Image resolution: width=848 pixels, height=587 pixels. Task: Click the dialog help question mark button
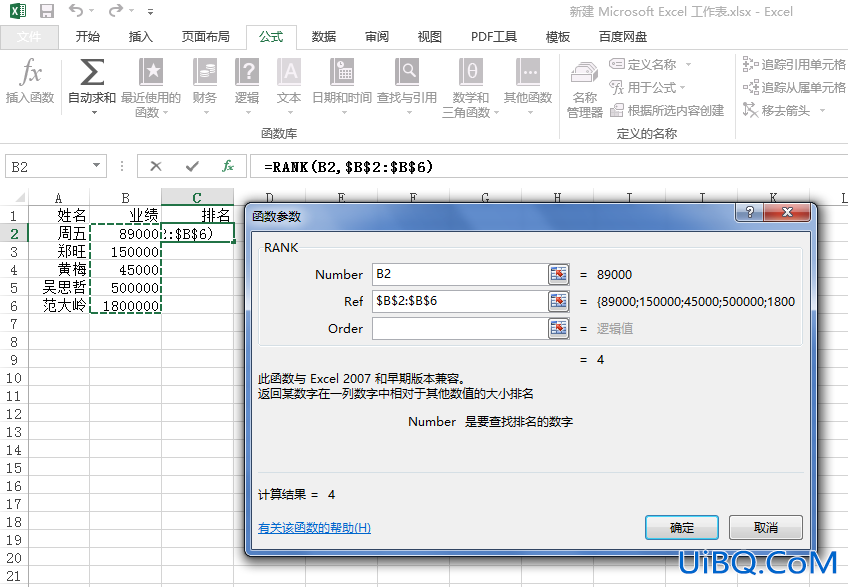(749, 213)
